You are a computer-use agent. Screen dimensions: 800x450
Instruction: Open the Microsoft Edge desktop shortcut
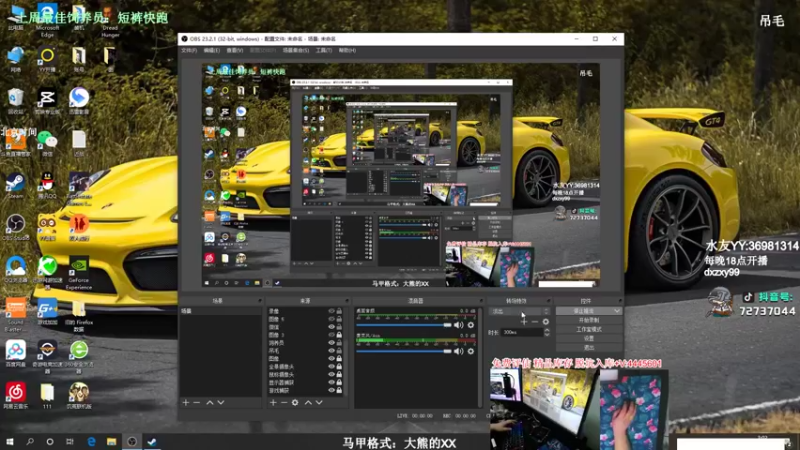[x=47, y=21]
